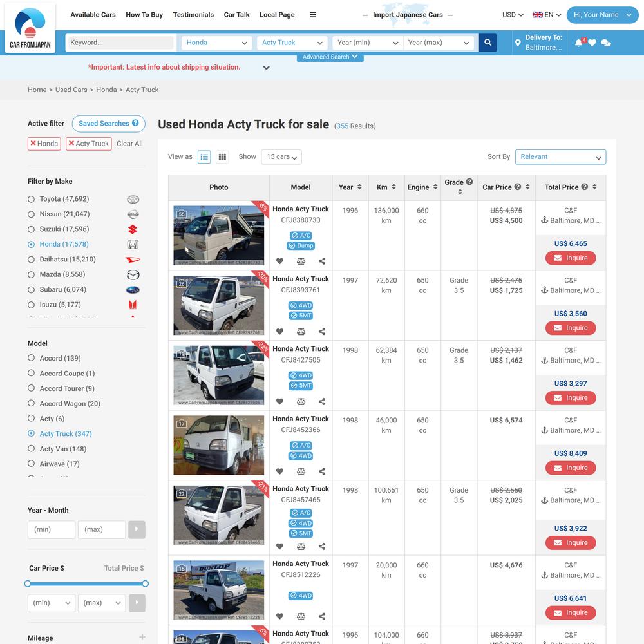Image resolution: width=644 pixels, height=644 pixels.
Task: Open the hamburger menu icon
Action: (x=312, y=15)
